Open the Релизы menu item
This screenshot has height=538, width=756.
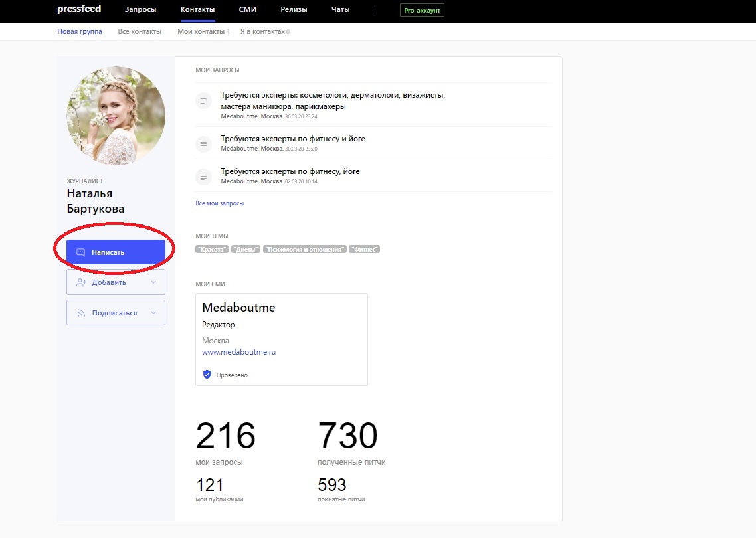(294, 10)
